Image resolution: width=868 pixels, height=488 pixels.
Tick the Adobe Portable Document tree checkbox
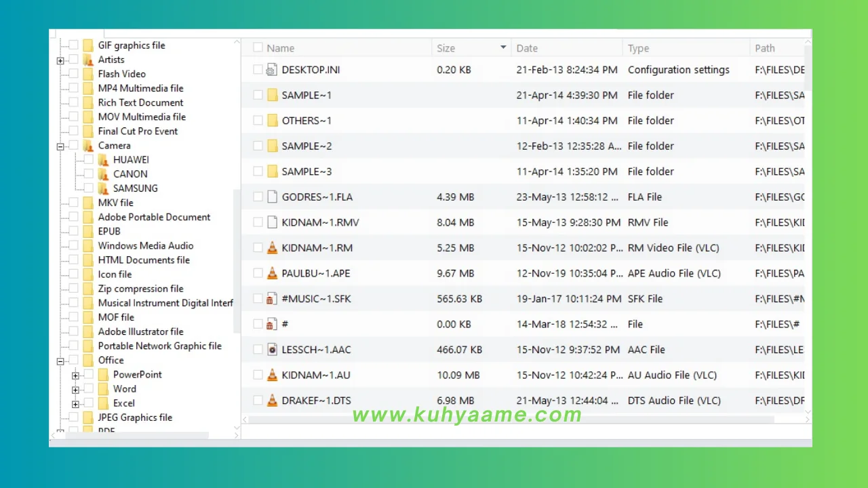pyautogui.click(x=74, y=217)
